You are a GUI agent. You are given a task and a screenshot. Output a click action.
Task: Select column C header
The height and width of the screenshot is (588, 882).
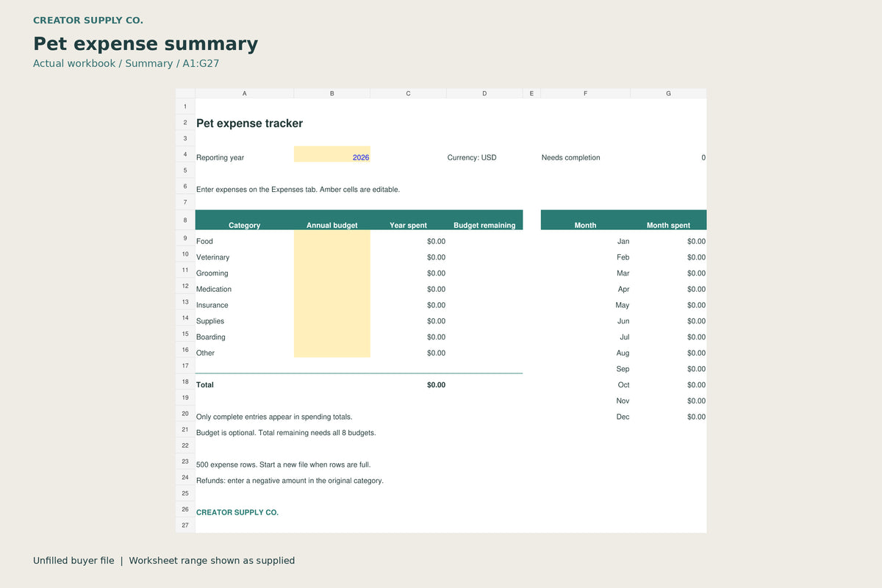click(x=409, y=93)
